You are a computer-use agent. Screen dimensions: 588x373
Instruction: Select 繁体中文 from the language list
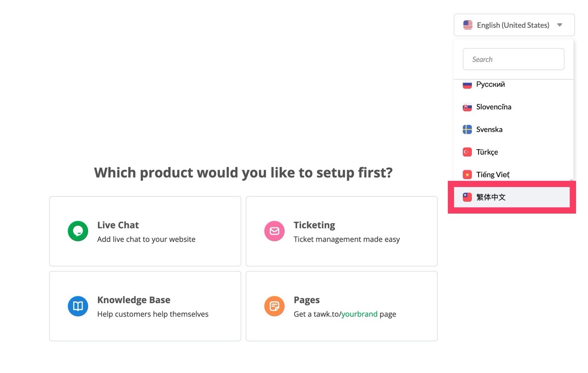click(491, 197)
